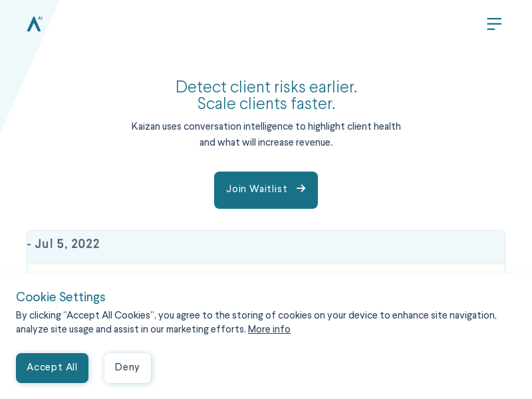Viewport: 532px width, 399px height.
Task: Click the "Scale clients faster." headline line
Action: pyautogui.click(x=267, y=104)
